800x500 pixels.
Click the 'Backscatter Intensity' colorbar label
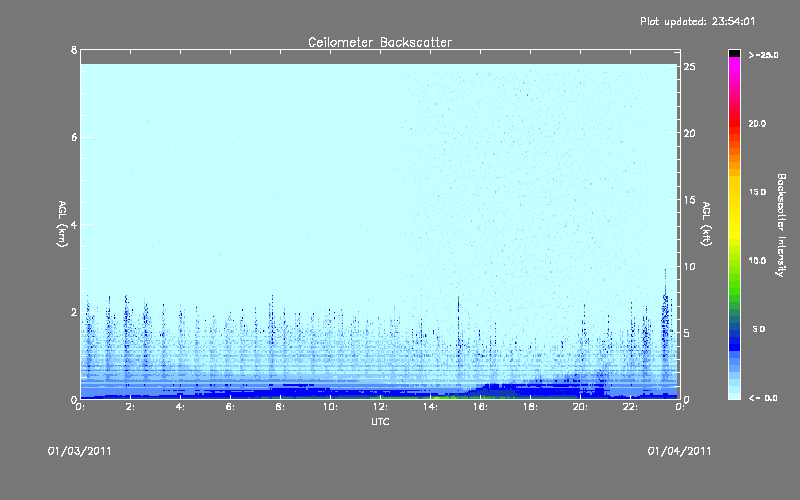(781, 225)
